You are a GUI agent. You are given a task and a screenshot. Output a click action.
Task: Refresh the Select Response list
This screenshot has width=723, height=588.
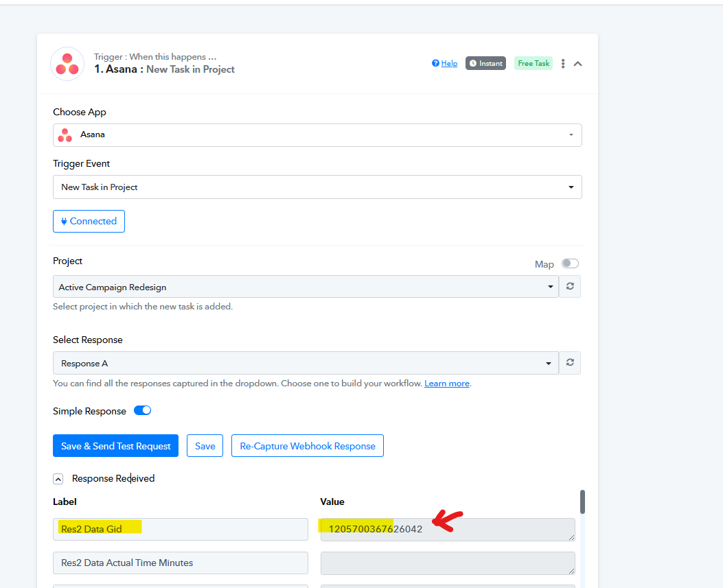pyautogui.click(x=570, y=363)
